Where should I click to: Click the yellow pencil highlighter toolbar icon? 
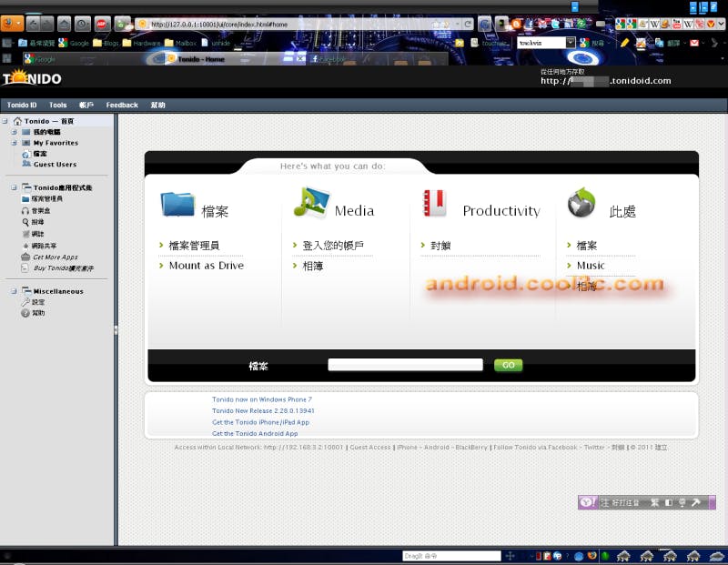click(x=624, y=43)
